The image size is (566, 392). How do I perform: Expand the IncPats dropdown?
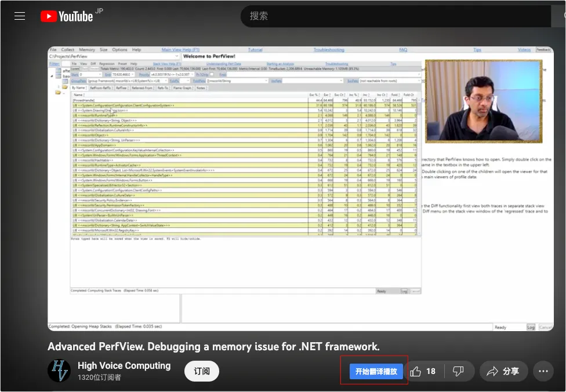pyautogui.click(x=341, y=81)
